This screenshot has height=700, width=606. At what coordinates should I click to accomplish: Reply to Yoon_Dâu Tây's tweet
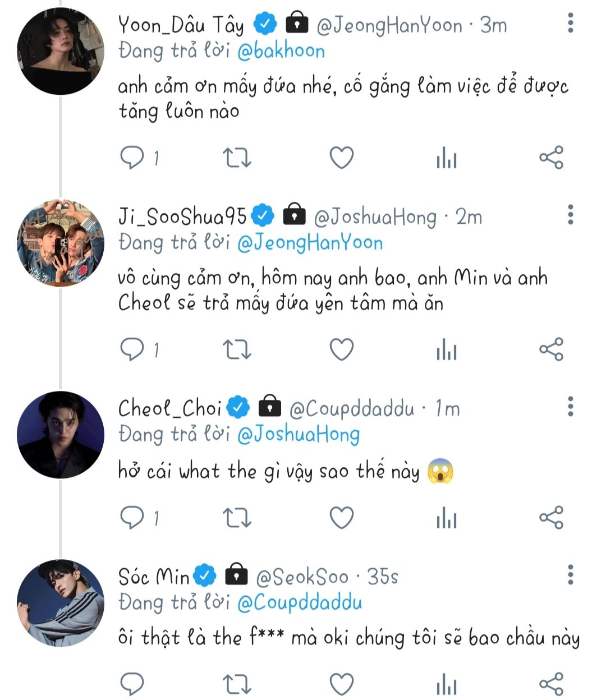point(132,158)
